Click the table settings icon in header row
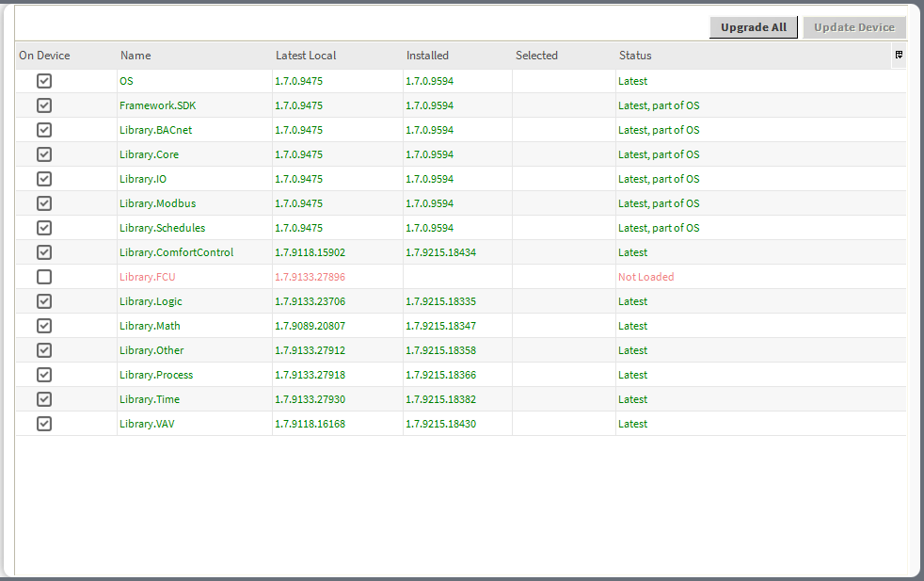This screenshot has height=581, width=924. (x=899, y=56)
